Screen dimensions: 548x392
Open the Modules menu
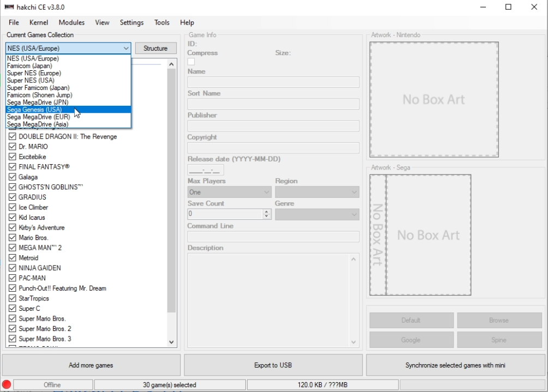click(71, 22)
